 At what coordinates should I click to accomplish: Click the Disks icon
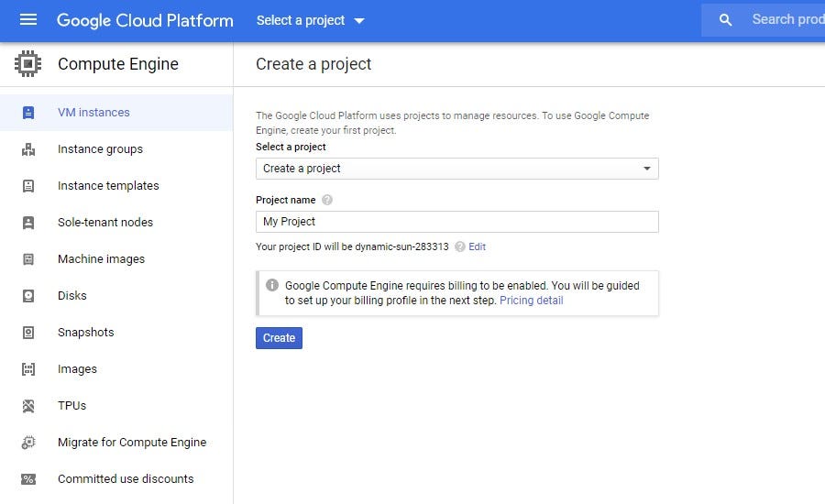(28, 296)
